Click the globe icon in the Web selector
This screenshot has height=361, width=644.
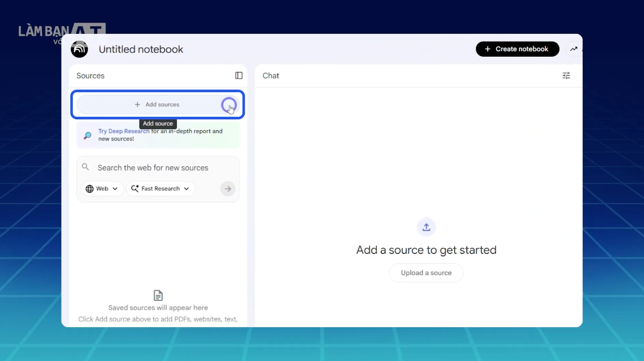click(x=90, y=189)
